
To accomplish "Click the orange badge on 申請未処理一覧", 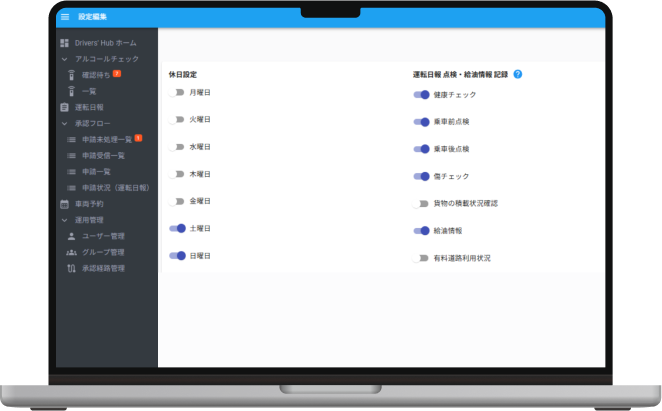I will coord(138,138).
